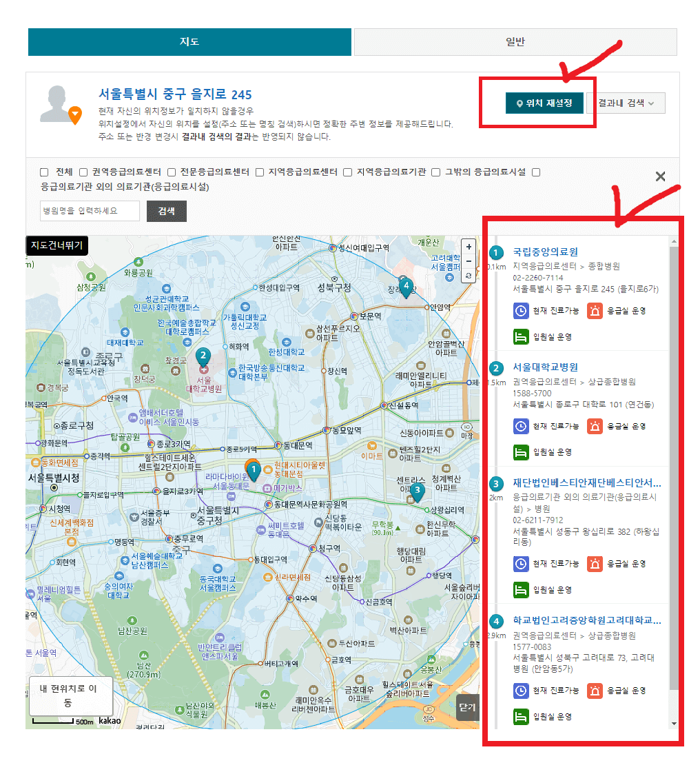Click map marker 3 near 상왕십리역
The width and height of the screenshot is (700, 763).
click(x=416, y=490)
